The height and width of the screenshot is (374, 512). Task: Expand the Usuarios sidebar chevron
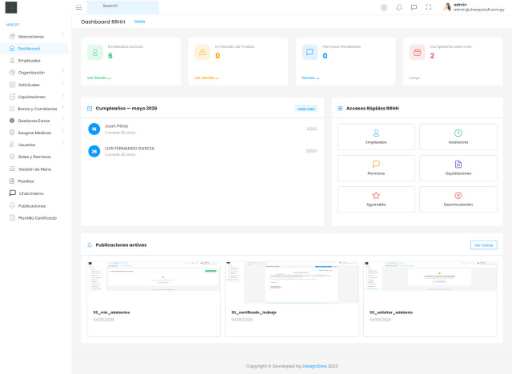[63, 145]
